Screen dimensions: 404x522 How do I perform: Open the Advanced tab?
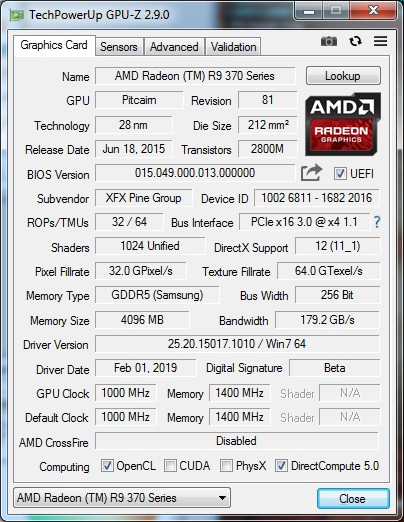pyautogui.click(x=174, y=47)
